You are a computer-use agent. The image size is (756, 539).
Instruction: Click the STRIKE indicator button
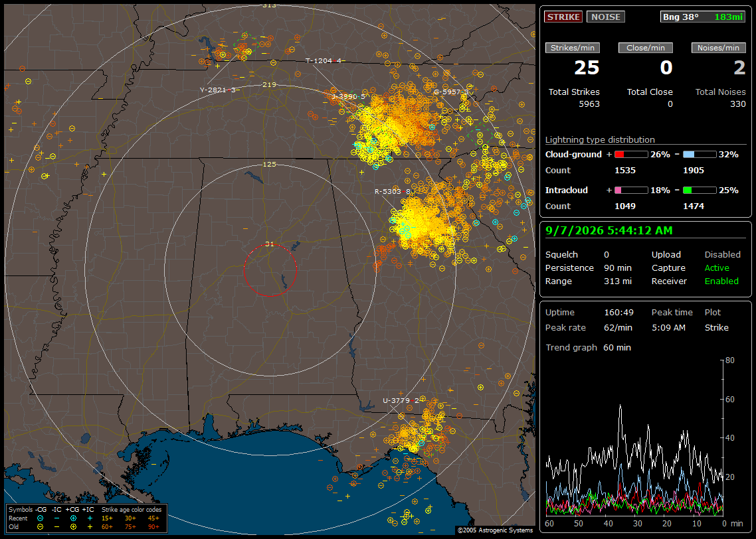tap(563, 17)
